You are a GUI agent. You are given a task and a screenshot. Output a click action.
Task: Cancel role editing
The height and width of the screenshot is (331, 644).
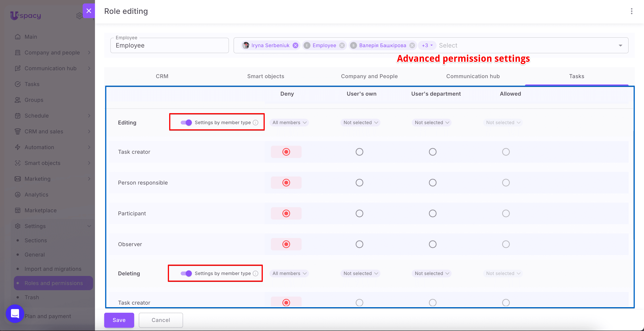point(161,320)
